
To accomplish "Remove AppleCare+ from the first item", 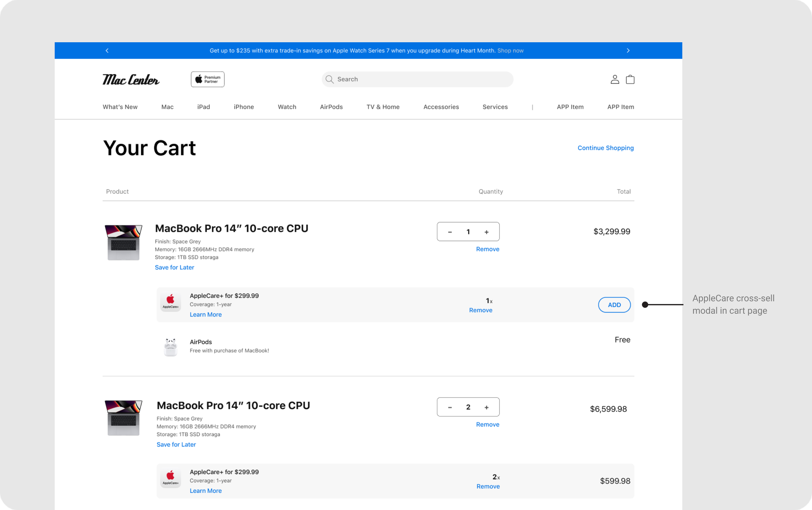I will pos(481,310).
